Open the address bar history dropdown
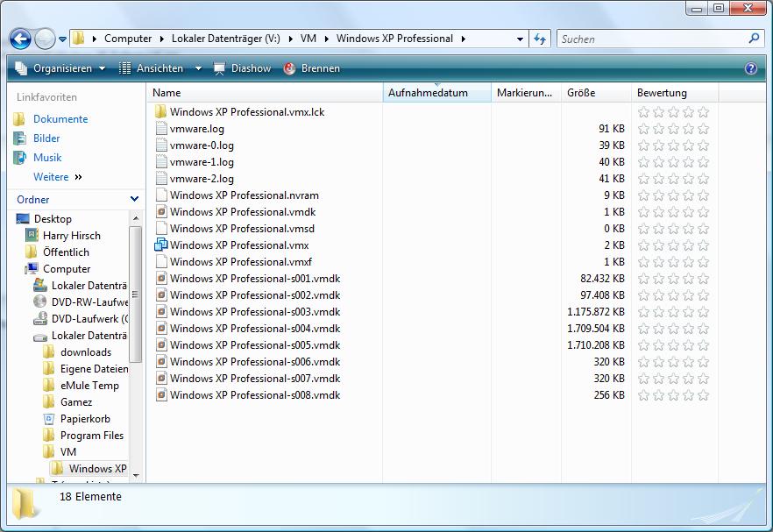The height and width of the screenshot is (532, 773). point(520,39)
